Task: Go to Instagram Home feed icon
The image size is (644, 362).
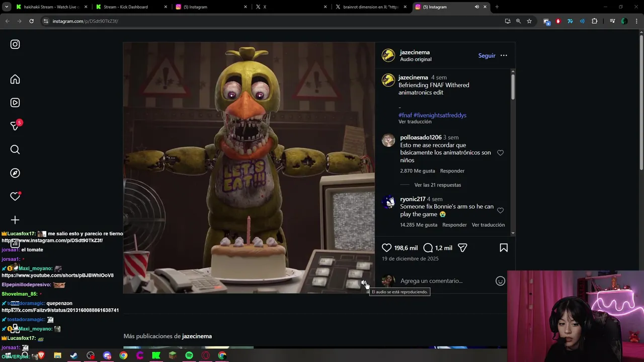Action: (15, 79)
